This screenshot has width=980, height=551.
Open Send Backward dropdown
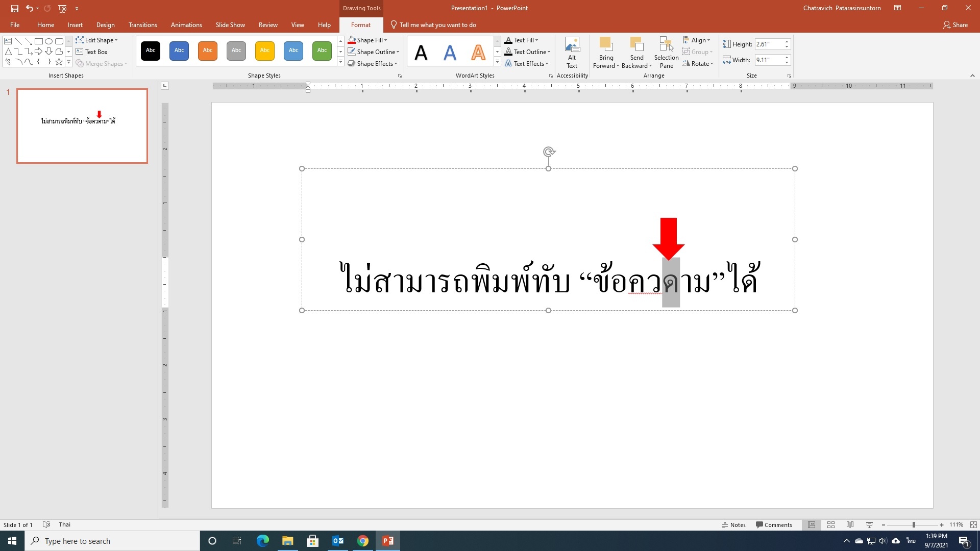[x=636, y=61]
